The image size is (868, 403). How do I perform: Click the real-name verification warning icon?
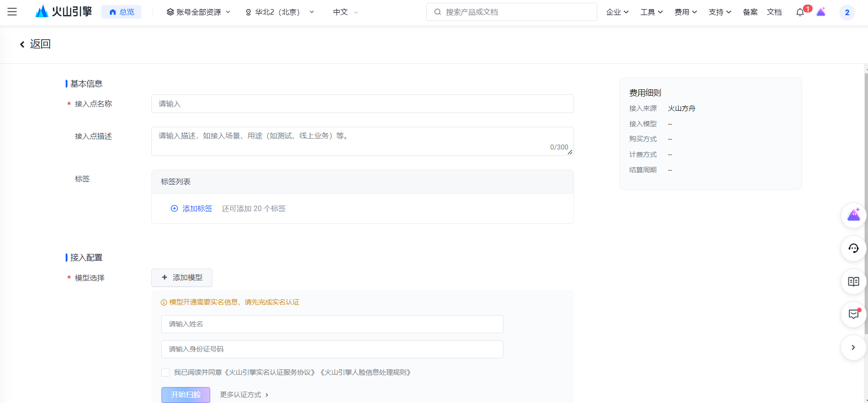click(x=164, y=302)
